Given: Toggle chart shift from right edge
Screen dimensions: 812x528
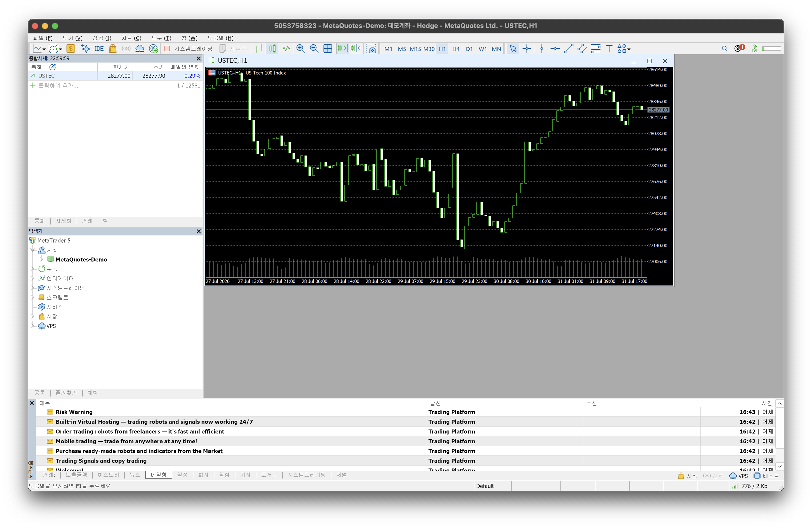Looking at the screenshot, I should tap(356, 49).
